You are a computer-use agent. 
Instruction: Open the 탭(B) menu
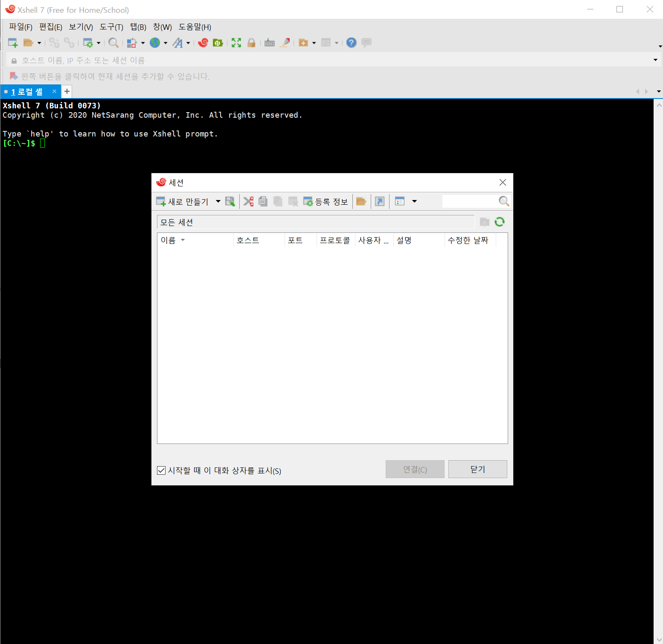[138, 27]
